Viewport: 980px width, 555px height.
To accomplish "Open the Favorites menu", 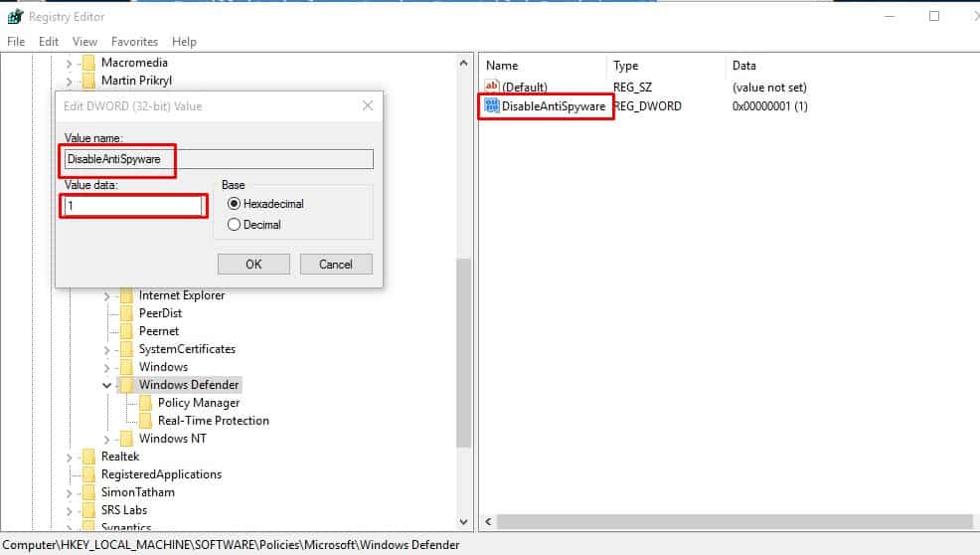I will tap(134, 42).
